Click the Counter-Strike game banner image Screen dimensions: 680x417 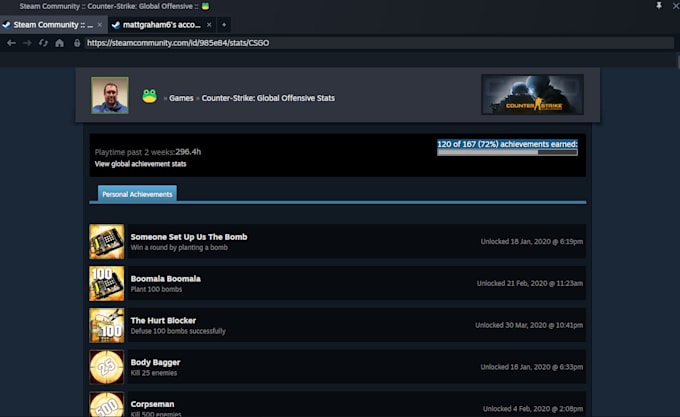pyautogui.click(x=532, y=94)
